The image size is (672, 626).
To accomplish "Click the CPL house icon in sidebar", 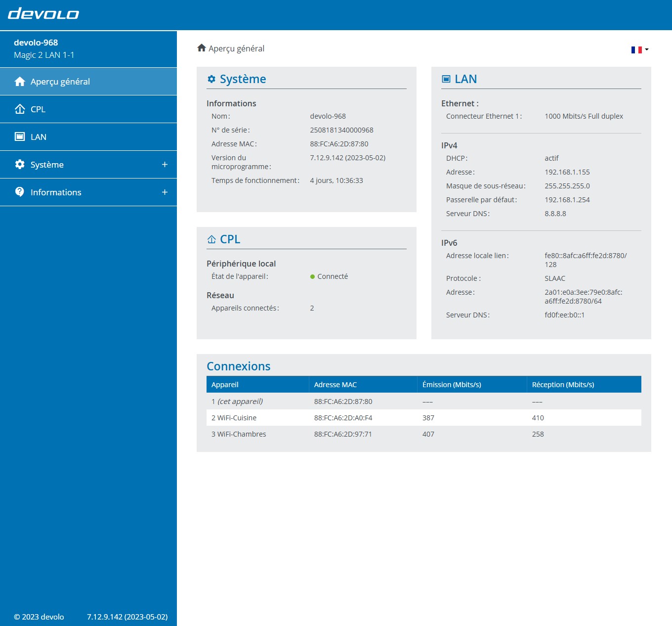I will (20, 109).
